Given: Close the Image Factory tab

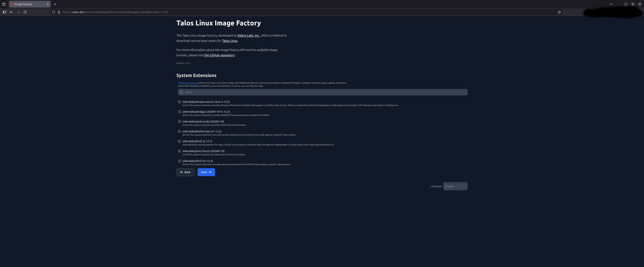Looking at the screenshot, I should click(x=48, y=4).
